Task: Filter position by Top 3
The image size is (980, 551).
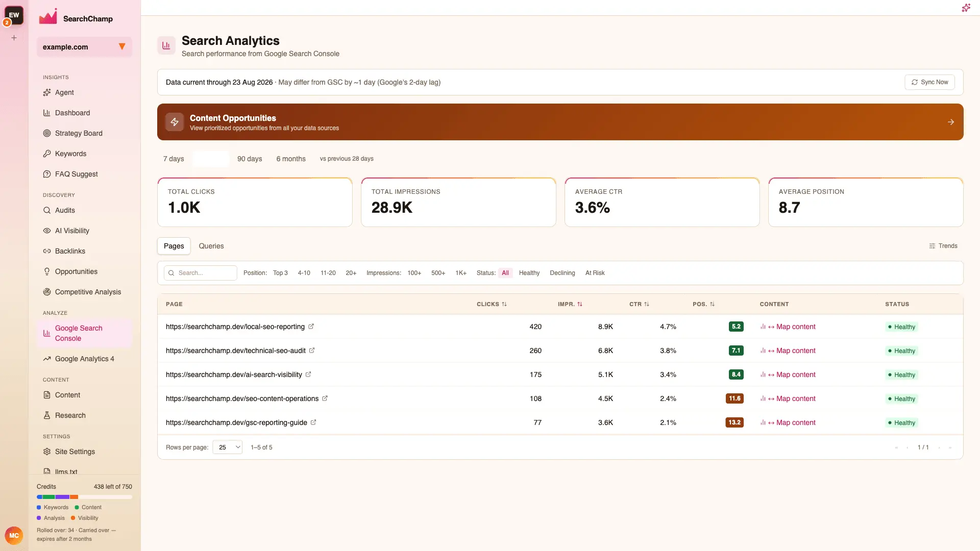Action: (x=280, y=273)
